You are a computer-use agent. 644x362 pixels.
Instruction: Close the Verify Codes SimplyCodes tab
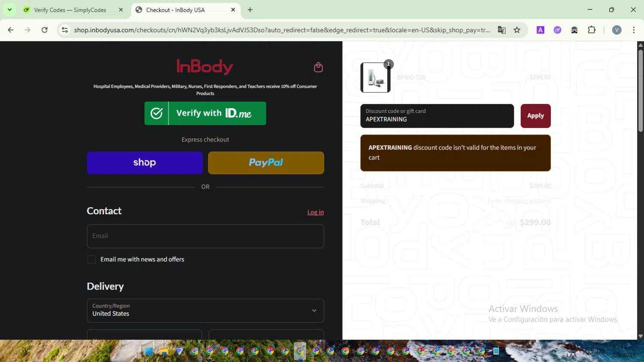[x=121, y=10]
